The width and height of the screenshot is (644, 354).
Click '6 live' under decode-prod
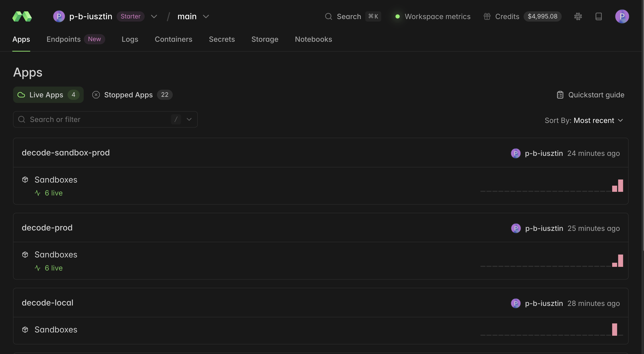[x=53, y=268]
